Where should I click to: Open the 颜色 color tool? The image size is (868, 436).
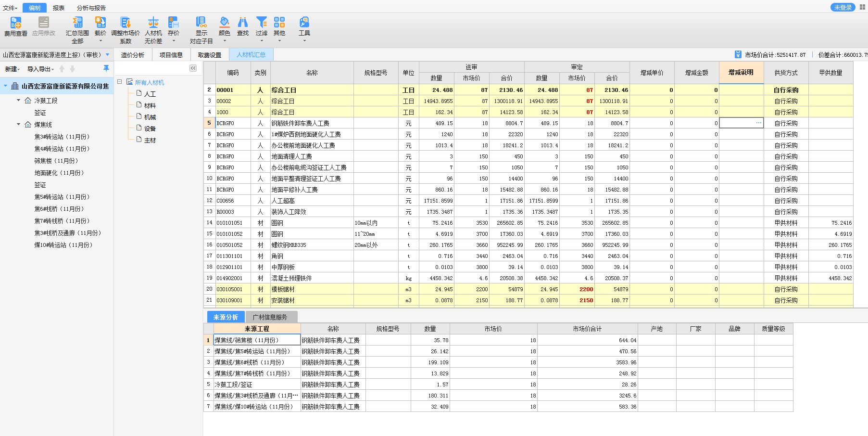pyautogui.click(x=225, y=26)
